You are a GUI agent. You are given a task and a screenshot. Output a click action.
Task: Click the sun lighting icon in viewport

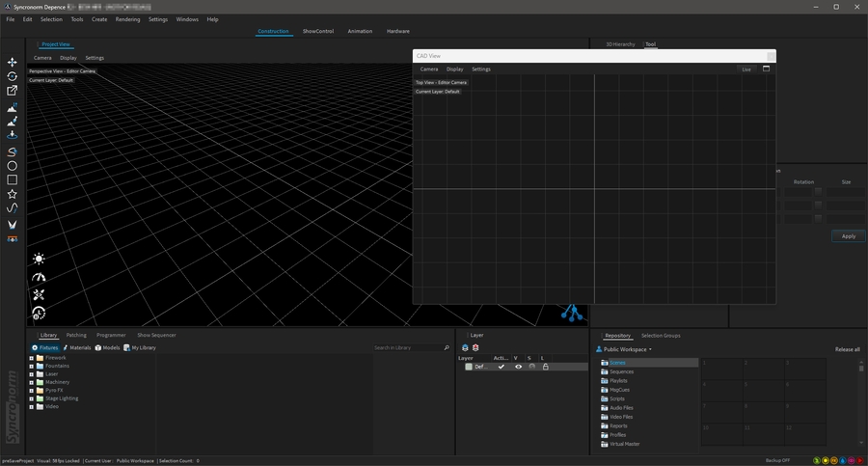click(x=39, y=259)
